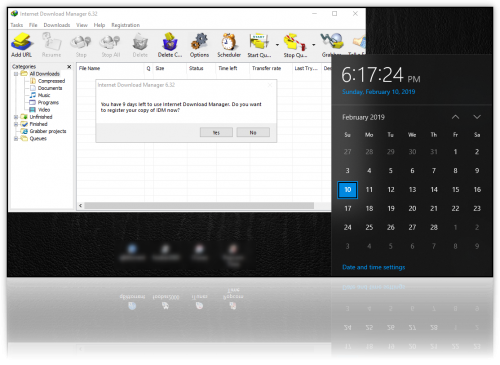Show the previous month in the calendar
Viewport: 500px width, 365px height.
[x=455, y=117]
